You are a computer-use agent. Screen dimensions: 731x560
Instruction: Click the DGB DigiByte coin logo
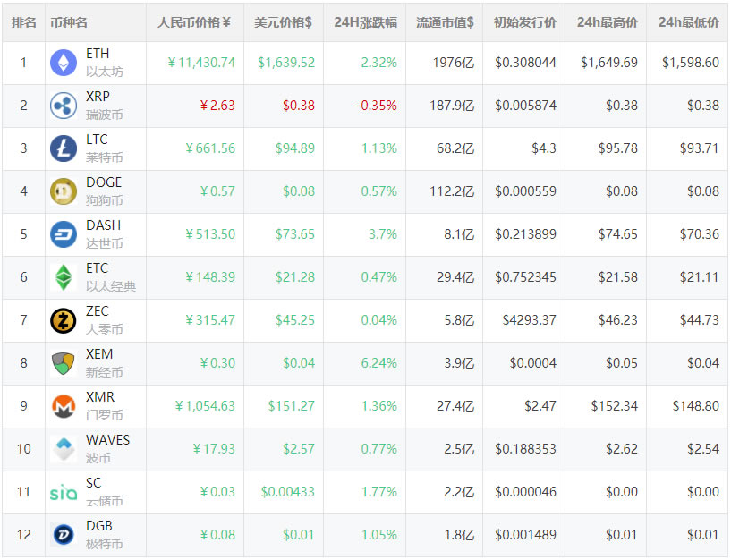point(64,535)
